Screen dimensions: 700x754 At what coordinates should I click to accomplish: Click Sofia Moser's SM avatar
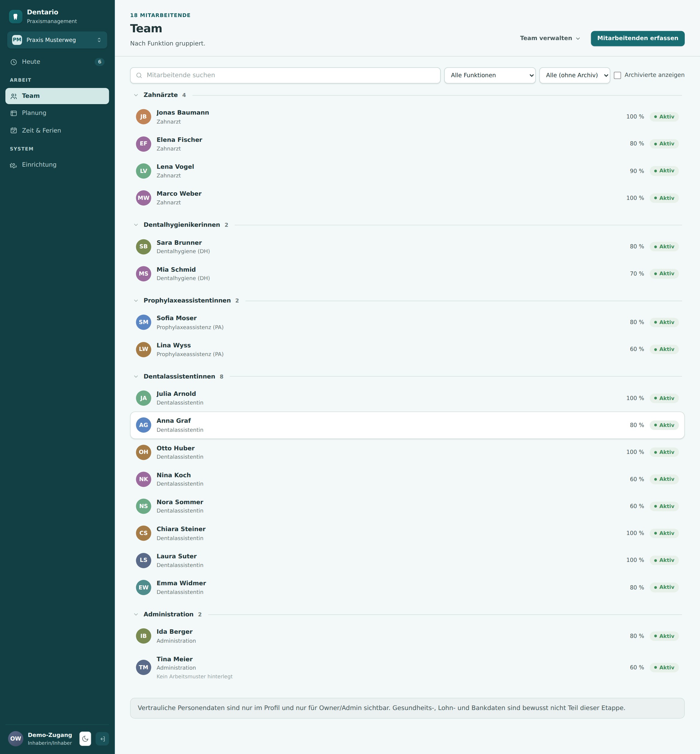click(144, 322)
